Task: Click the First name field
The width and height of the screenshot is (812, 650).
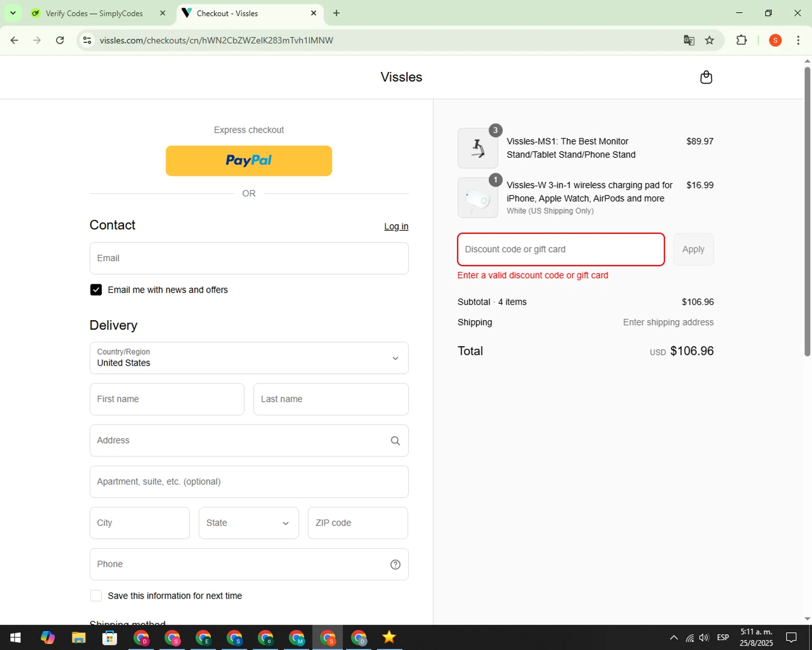Action: coord(167,399)
